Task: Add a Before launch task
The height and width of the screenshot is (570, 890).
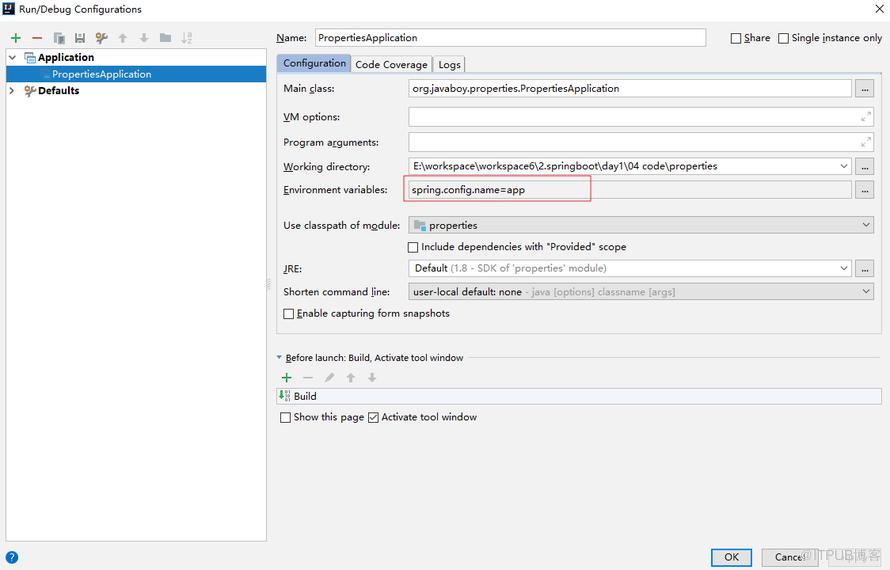Action: click(287, 378)
